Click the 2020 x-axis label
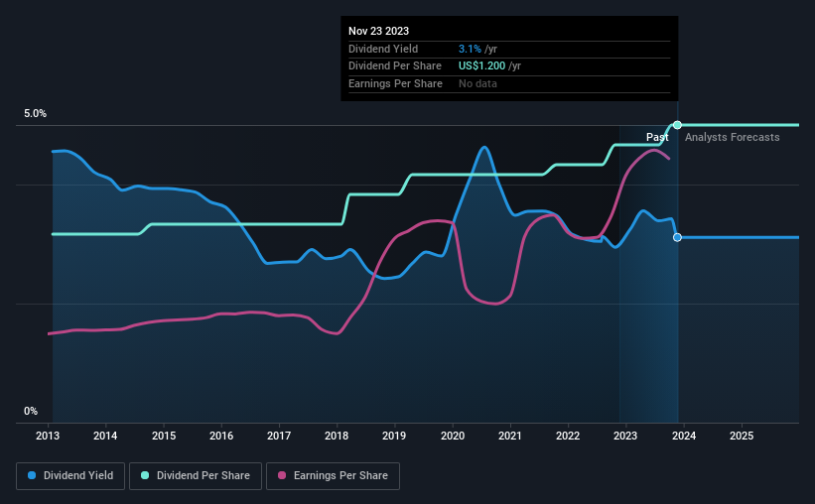This screenshot has height=504, width=815. (453, 436)
